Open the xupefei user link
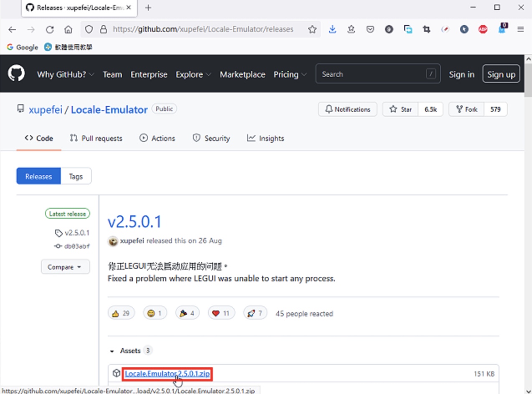532x394 pixels. [46, 109]
